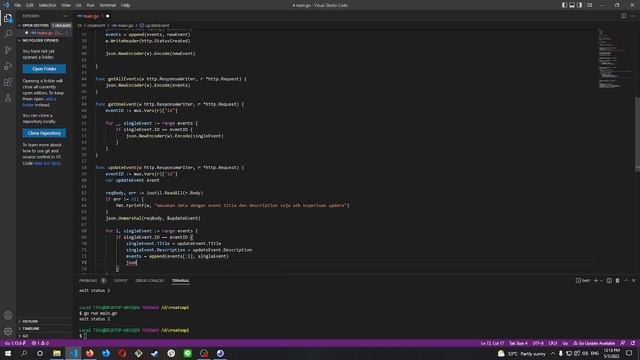The width and height of the screenshot is (640, 360).
Task: Follow the 'read our docs' link
Action: (x=47, y=163)
